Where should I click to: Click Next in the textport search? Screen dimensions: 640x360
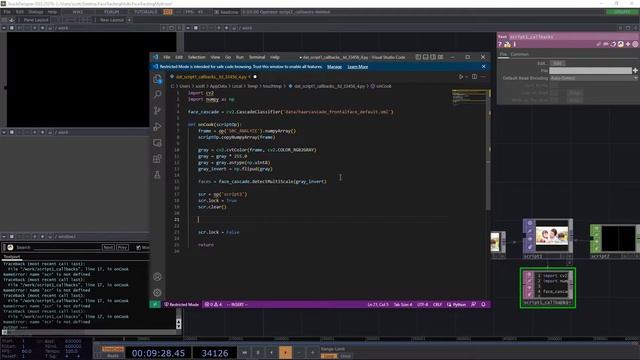tap(108, 247)
